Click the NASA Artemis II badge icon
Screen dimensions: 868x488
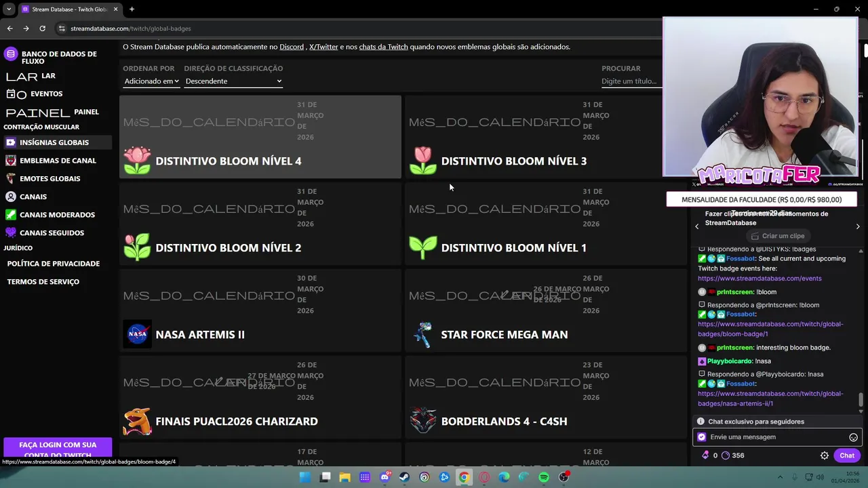[137, 334]
